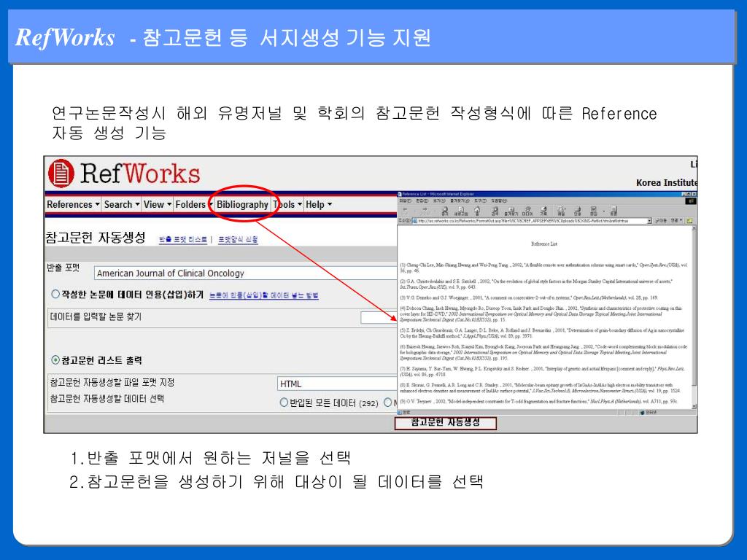The image size is (747, 560).
Task: Click the RefWorks logo icon
Action: 61,174
